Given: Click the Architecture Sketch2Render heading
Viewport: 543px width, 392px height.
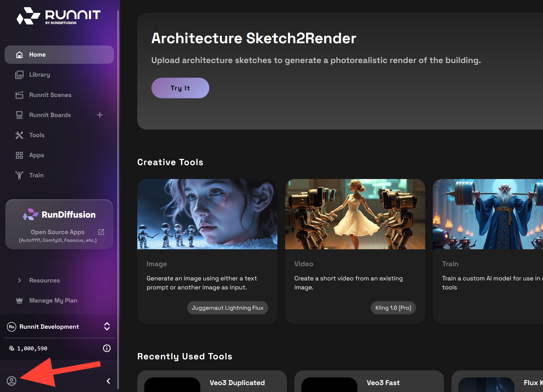Looking at the screenshot, I should pyautogui.click(x=254, y=38).
